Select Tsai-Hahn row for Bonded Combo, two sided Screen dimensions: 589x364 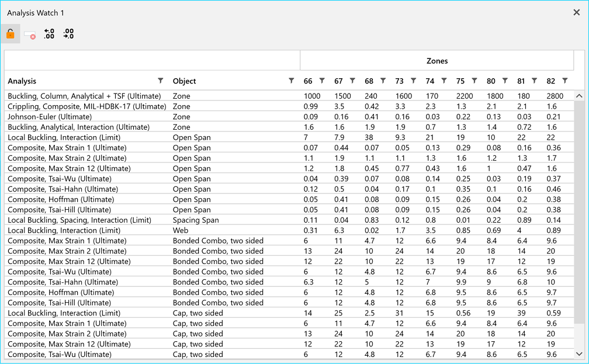289,282
